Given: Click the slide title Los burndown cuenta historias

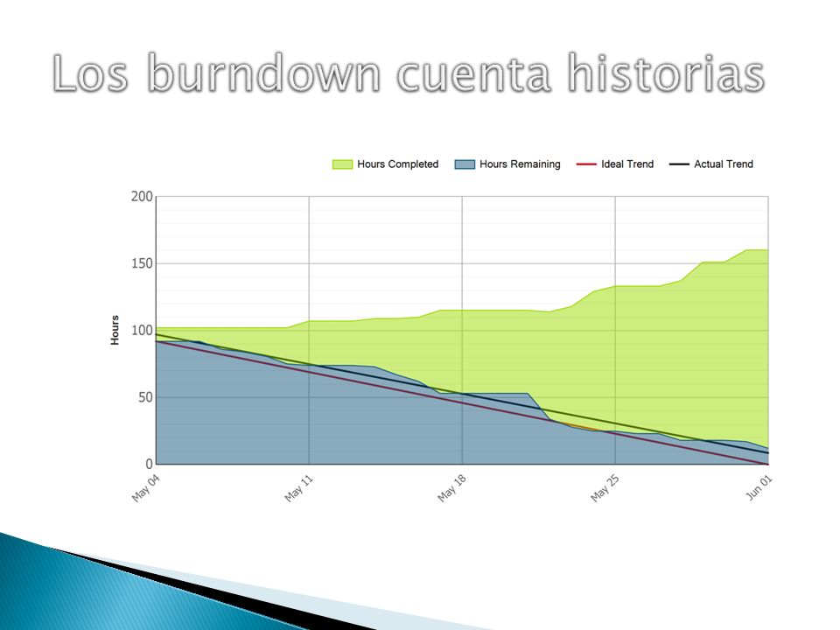Looking at the screenshot, I should tap(409, 73).
